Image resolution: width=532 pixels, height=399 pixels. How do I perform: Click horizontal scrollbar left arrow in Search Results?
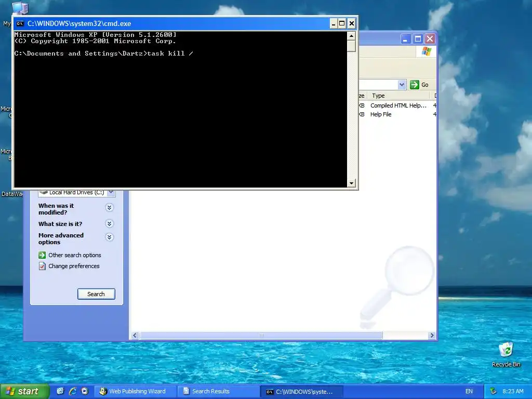pyautogui.click(x=135, y=336)
